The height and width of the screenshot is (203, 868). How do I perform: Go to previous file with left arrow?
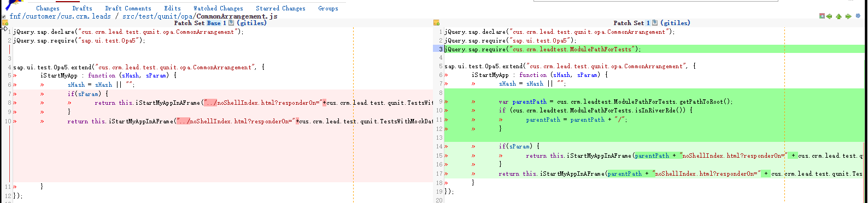coord(829,16)
